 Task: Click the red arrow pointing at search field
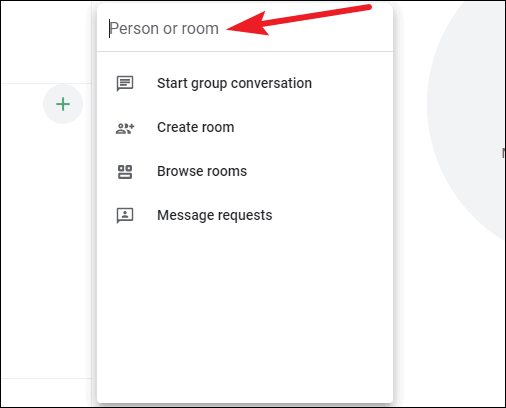(x=298, y=20)
